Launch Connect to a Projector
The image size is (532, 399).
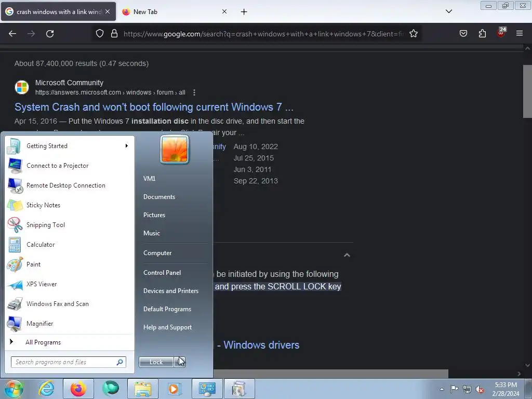[70, 166]
